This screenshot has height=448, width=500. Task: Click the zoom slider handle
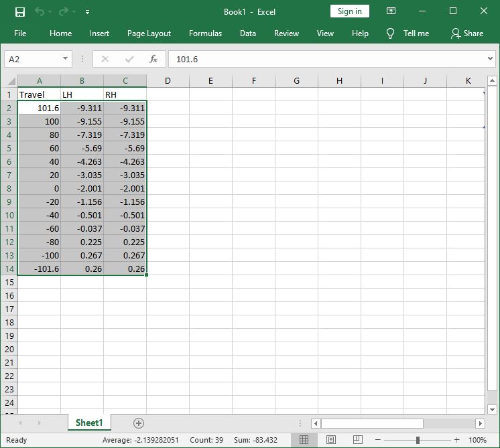tap(418, 440)
